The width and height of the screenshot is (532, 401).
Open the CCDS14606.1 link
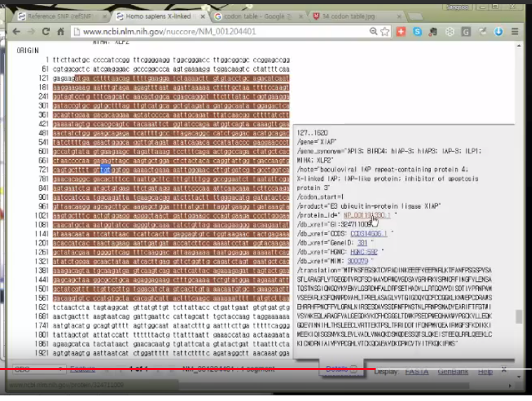[x=369, y=233]
